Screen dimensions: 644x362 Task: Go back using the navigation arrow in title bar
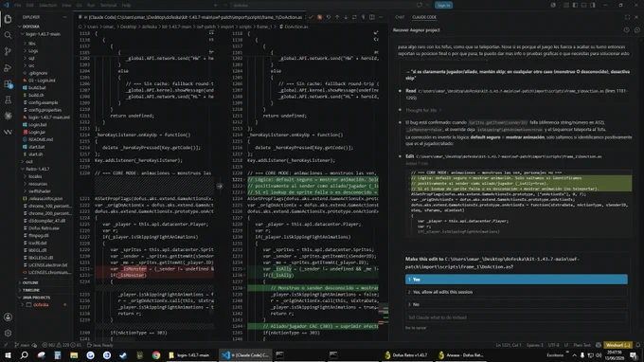pos(217,6)
